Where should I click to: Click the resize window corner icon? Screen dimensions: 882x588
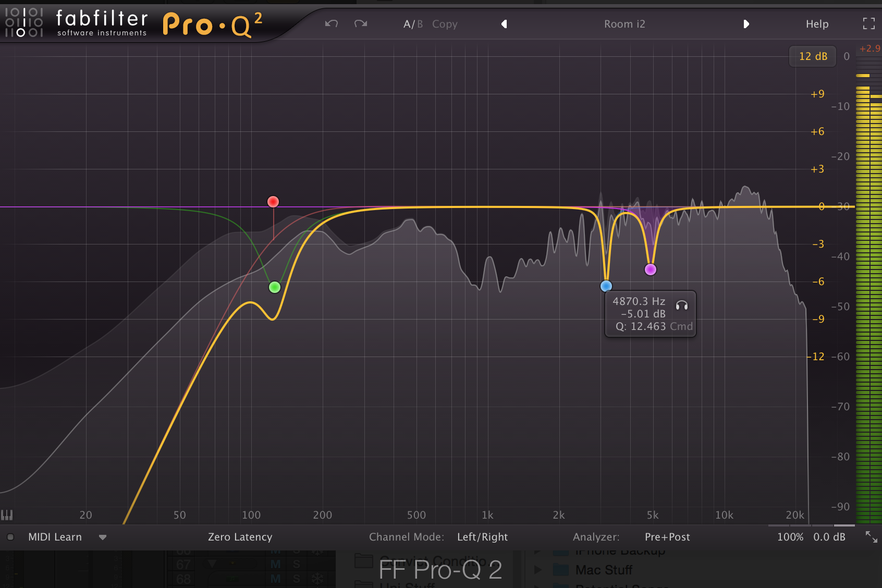click(x=871, y=536)
